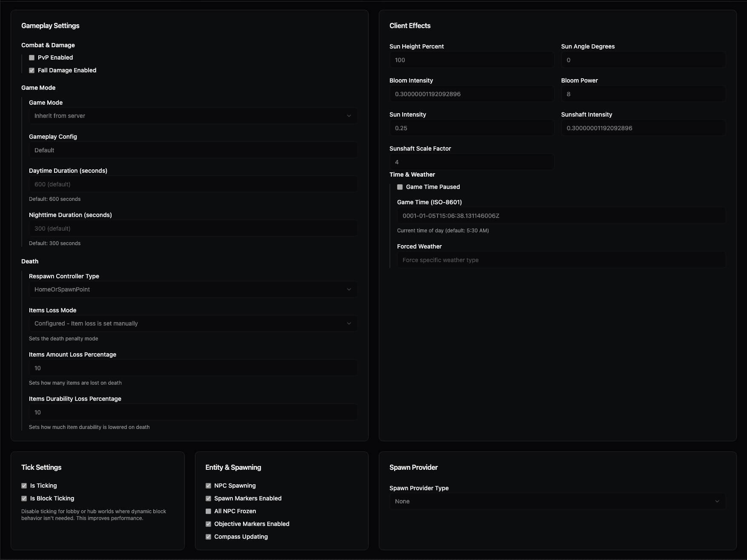Disable Is Block Ticking
The image size is (747, 560).
coord(24,498)
